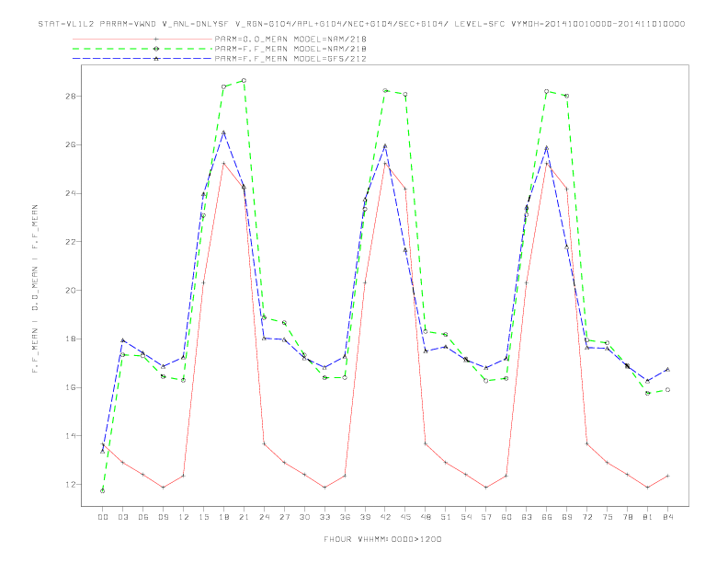Click y-axis tick label 18

tap(71, 339)
